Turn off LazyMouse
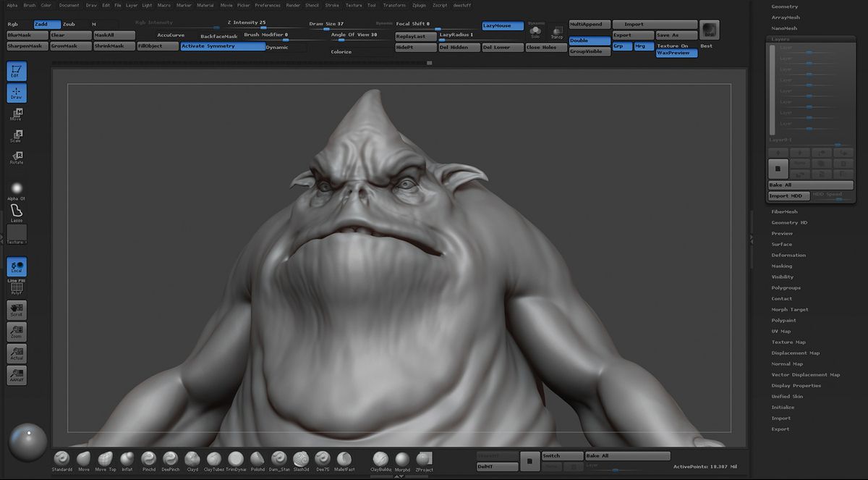 [502, 25]
